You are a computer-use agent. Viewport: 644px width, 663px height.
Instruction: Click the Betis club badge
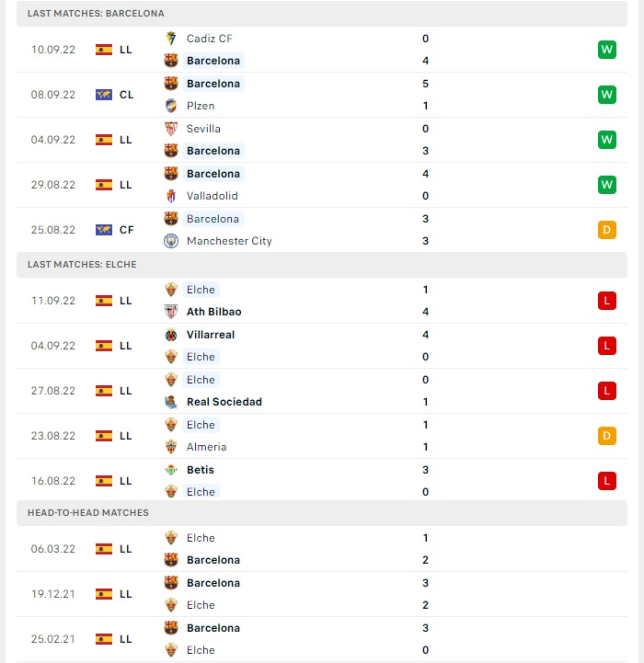[x=171, y=470]
